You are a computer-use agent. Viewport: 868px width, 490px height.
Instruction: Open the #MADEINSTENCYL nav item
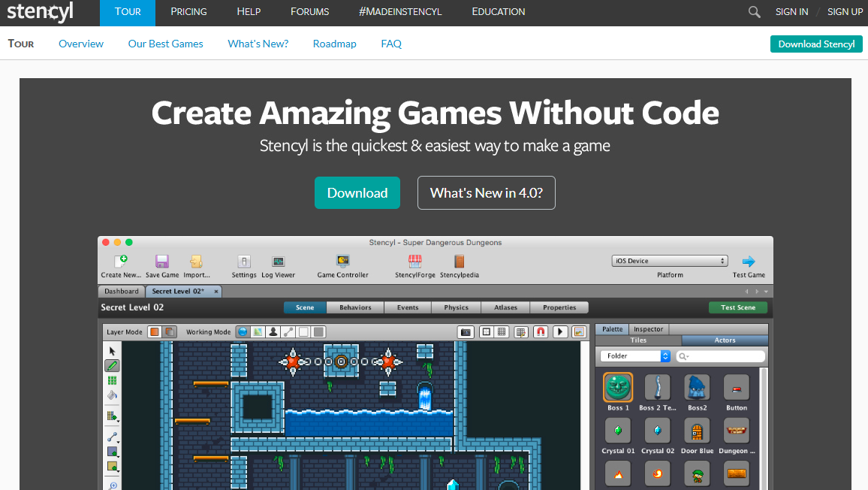400,11
